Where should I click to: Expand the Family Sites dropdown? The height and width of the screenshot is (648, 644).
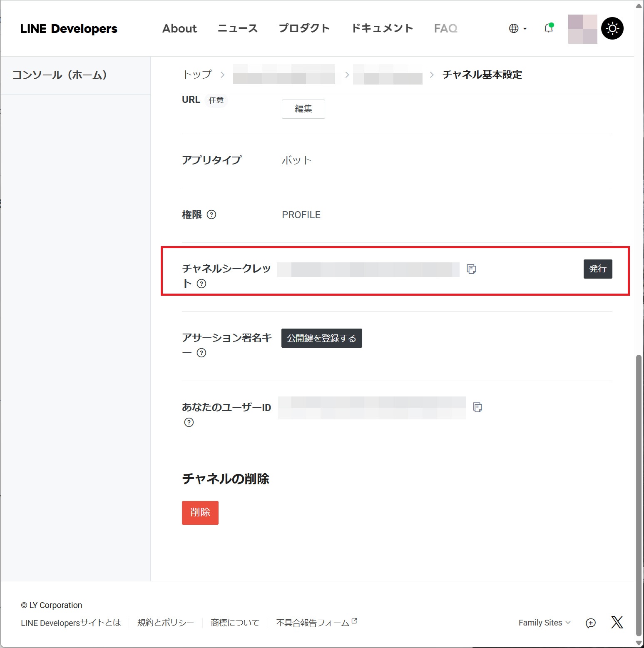[x=544, y=622]
